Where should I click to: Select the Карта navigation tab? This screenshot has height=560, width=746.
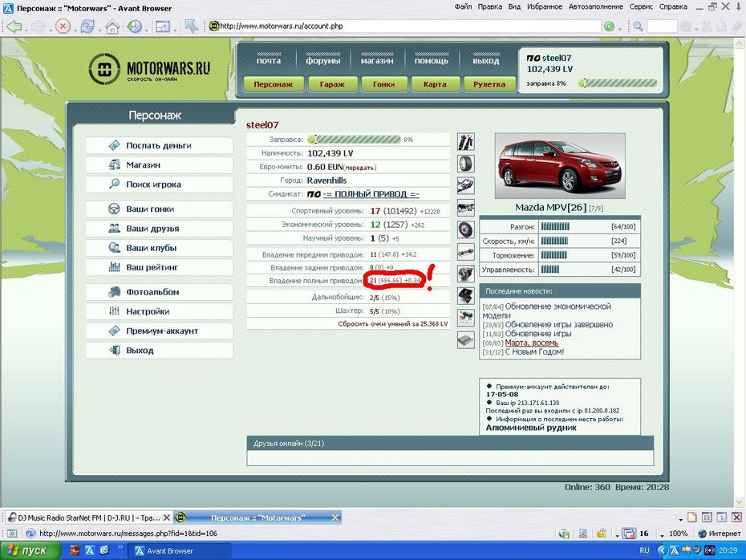click(x=435, y=84)
